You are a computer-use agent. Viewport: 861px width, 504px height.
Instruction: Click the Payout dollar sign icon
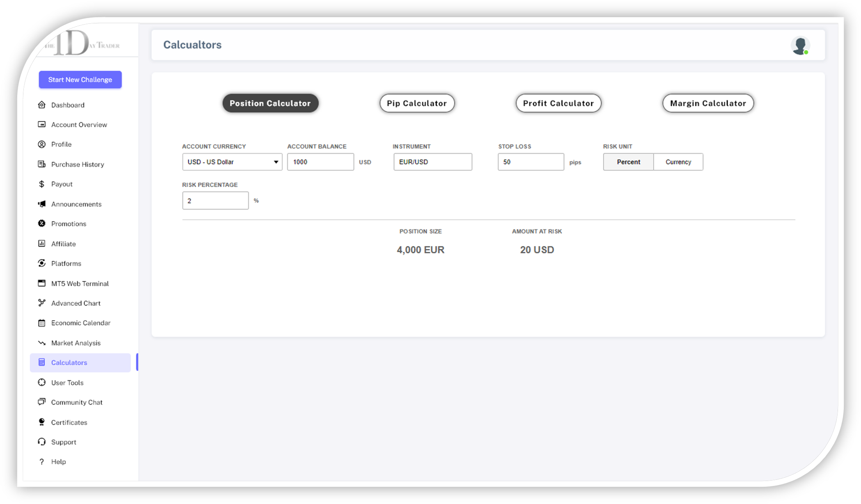pyautogui.click(x=41, y=184)
